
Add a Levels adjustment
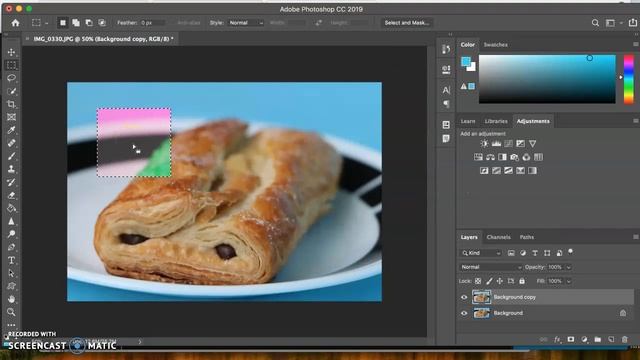coord(496,143)
